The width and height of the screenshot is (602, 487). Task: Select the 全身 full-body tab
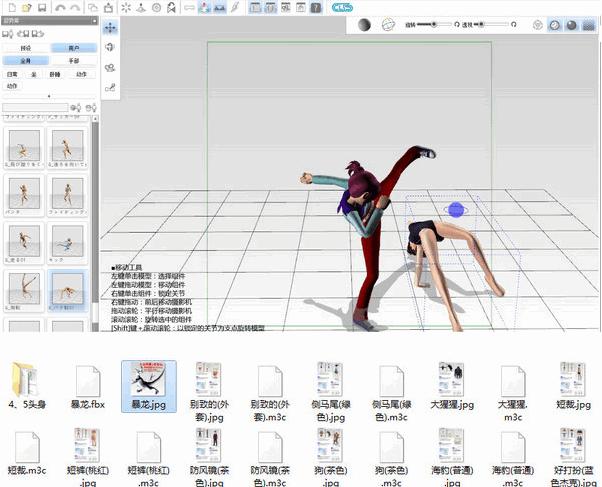[x=26, y=61]
